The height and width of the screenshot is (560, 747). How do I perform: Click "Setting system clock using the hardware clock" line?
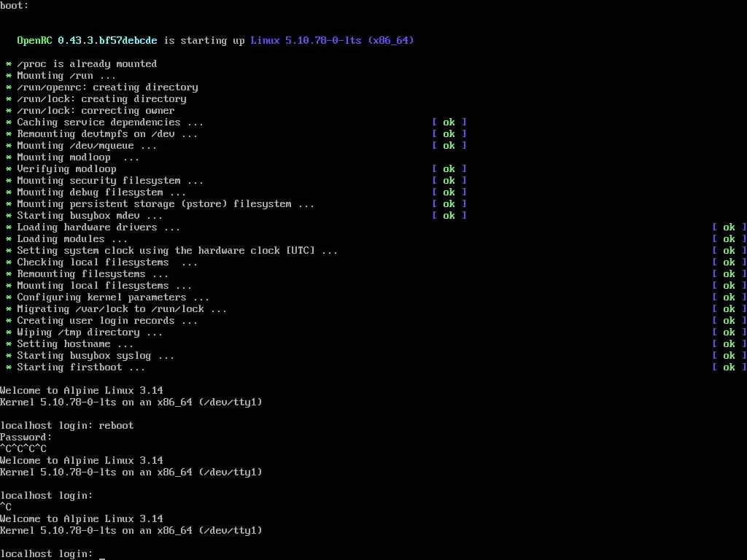(177, 251)
